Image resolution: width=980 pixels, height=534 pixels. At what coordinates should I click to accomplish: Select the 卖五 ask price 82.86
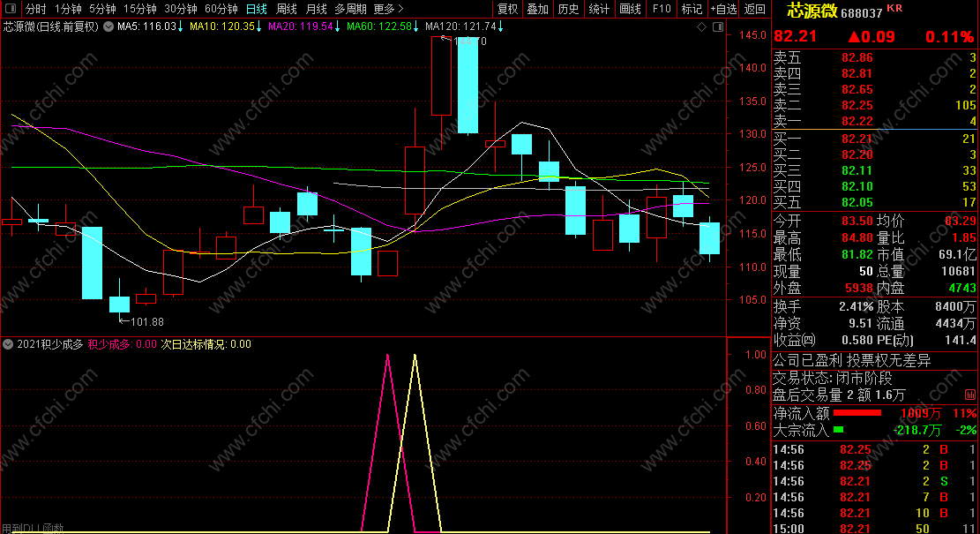[x=857, y=58]
